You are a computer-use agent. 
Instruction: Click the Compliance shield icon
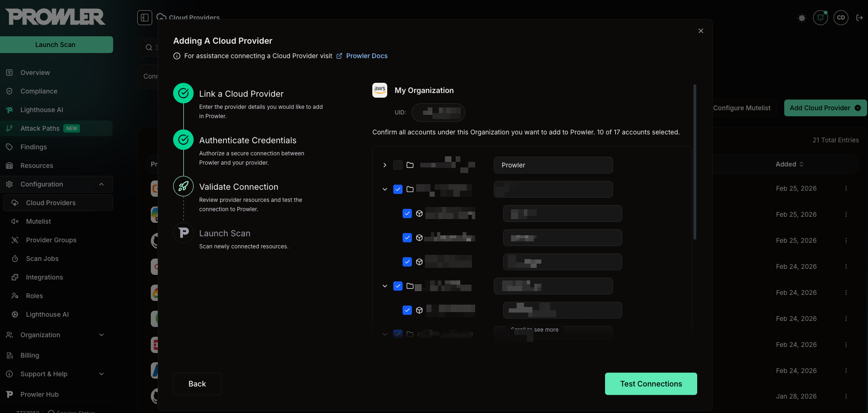[9, 91]
